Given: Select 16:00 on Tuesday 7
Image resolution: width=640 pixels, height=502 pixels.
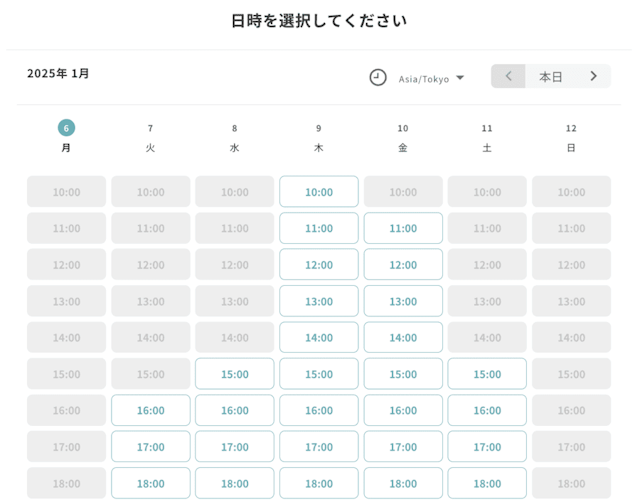Looking at the screenshot, I should (x=151, y=410).
